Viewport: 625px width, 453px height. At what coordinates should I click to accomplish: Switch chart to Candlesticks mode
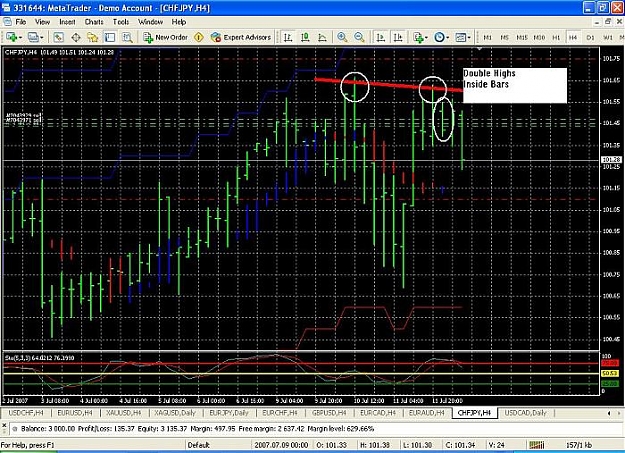click(305, 37)
